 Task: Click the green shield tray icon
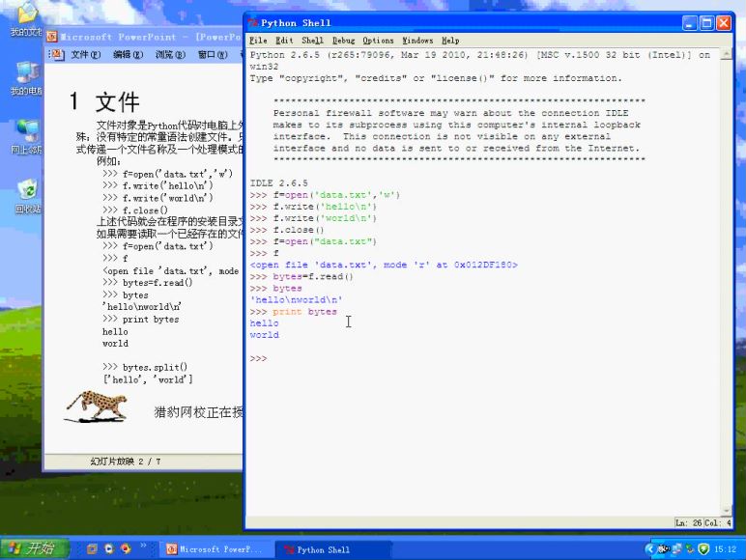coord(703,549)
